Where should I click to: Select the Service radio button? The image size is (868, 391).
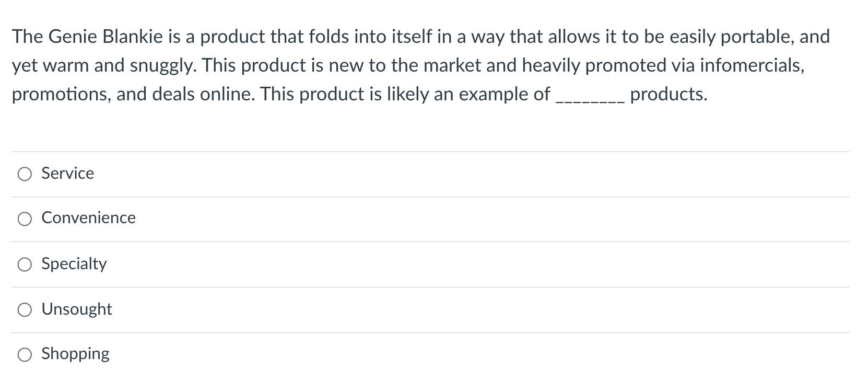(25, 174)
